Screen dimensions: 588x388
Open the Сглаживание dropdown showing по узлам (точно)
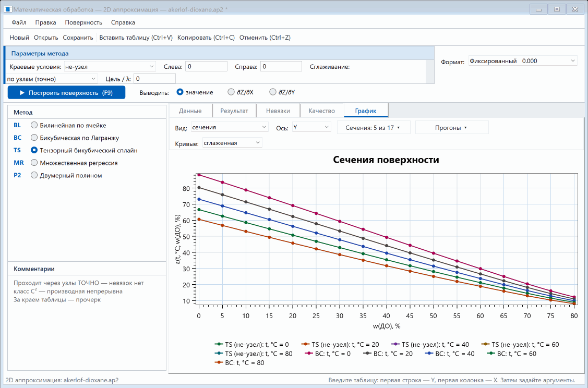pos(52,79)
